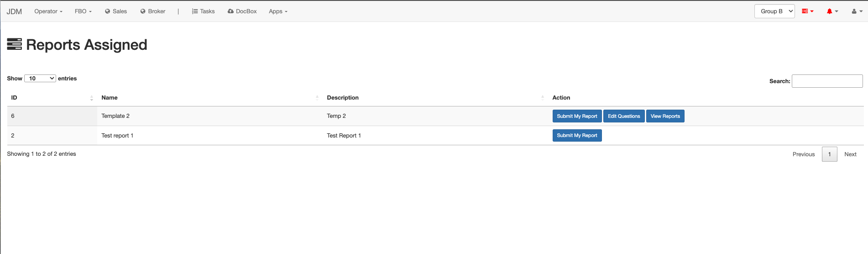The width and height of the screenshot is (868, 254).
Task: Change the entries-per-page selector
Action: (x=40, y=79)
